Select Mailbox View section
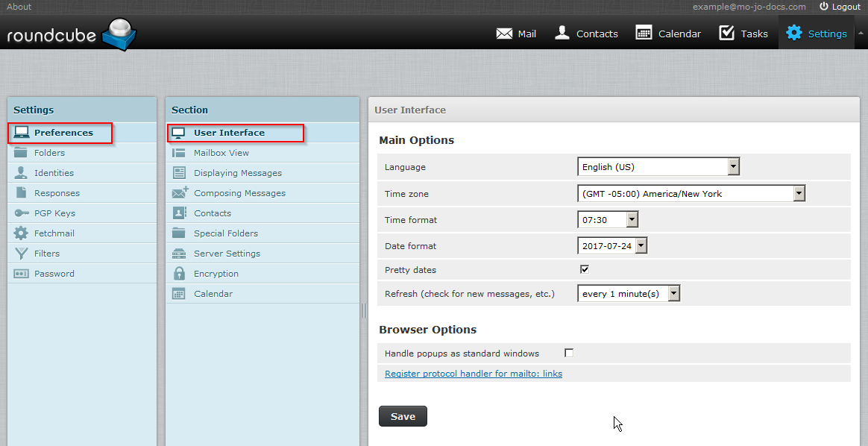Screen dimensions: 868x446 (x=221, y=153)
